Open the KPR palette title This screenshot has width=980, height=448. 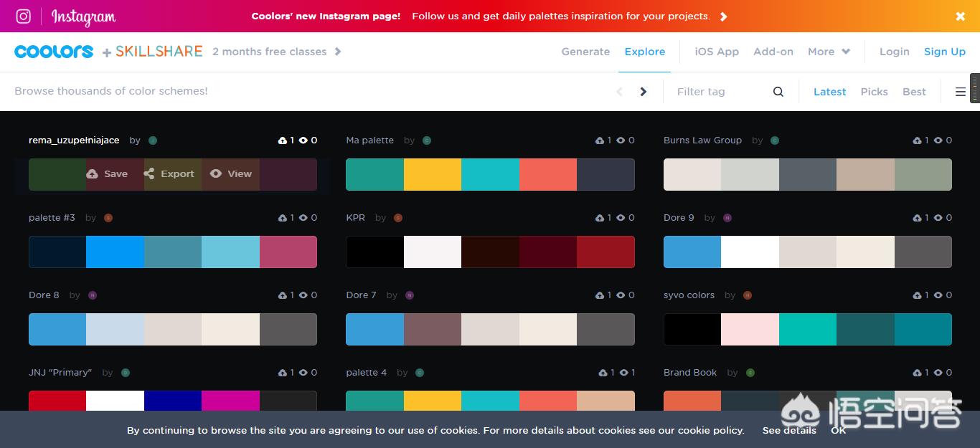[355, 218]
